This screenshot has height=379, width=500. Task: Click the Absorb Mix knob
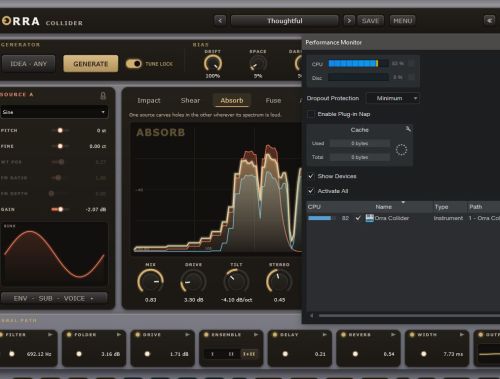(x=151, y=282)
